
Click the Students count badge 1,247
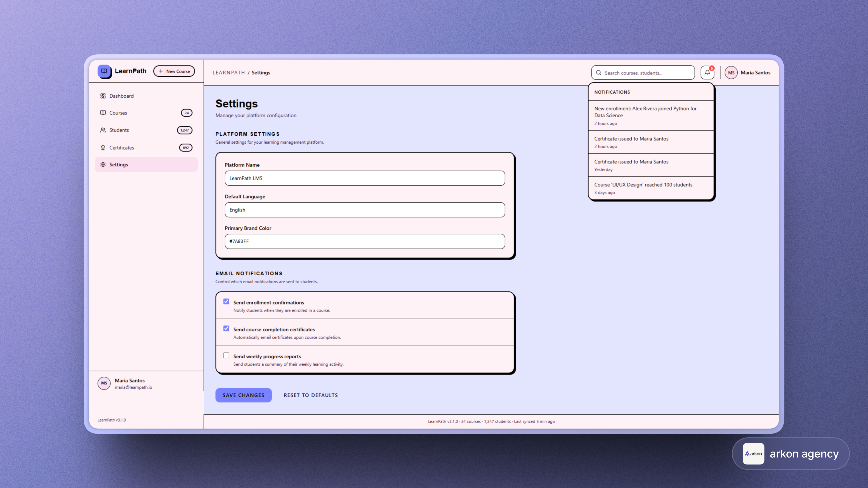(185, 130)
